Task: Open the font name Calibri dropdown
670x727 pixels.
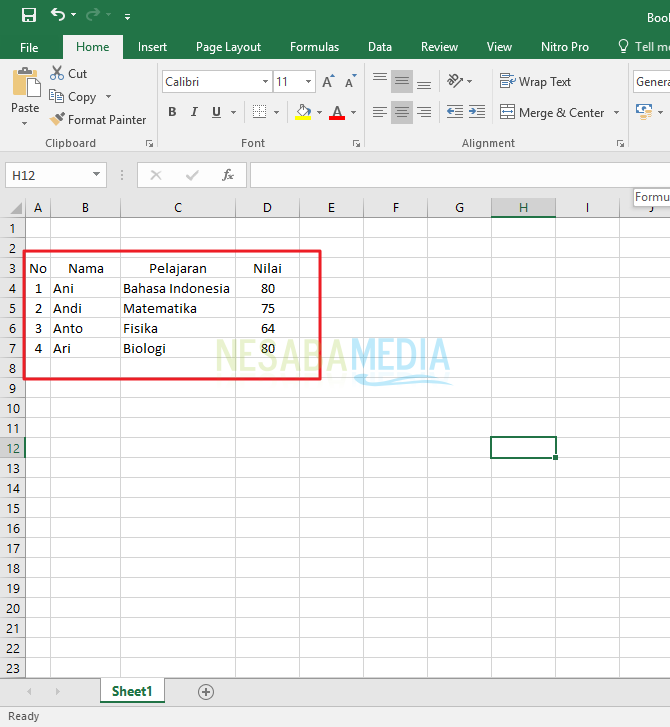Action: [265, 82]
